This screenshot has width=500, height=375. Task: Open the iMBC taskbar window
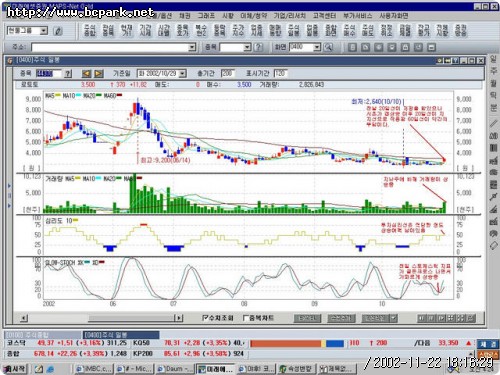point(94,369)
